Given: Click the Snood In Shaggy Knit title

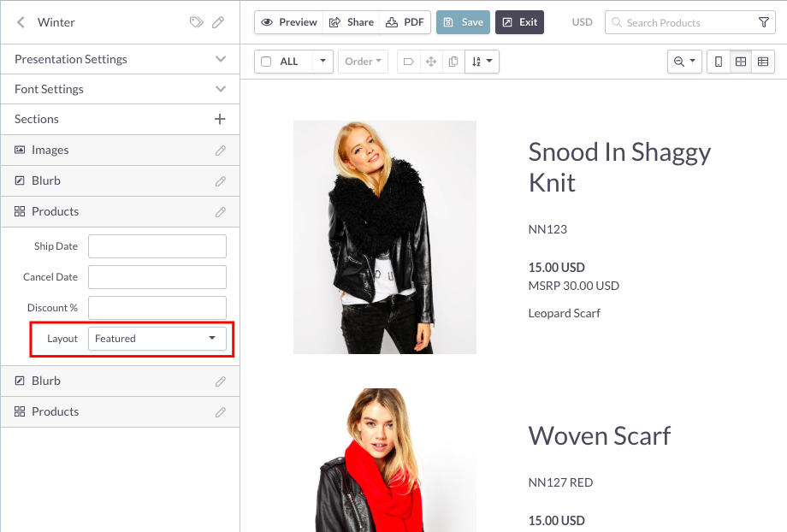Looking at the screenshot, I should pyautogui.click(x=619, y=167).
